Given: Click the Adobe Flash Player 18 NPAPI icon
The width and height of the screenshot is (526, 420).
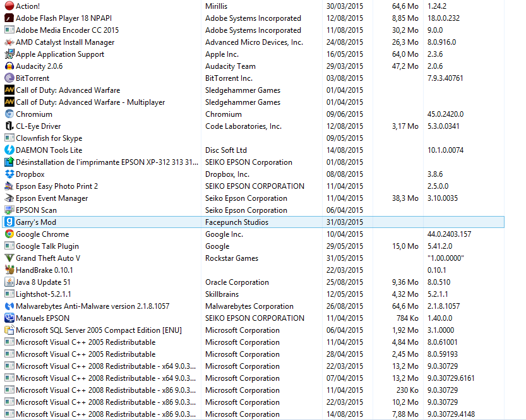Looking at the screenshot, I should 9,18.
